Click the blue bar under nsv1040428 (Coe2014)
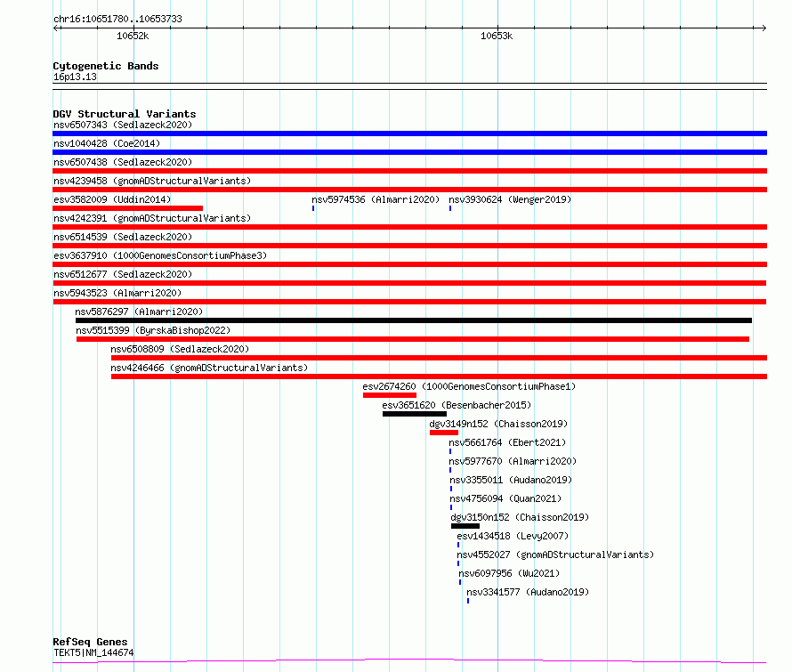The image size is (792, 672). [409, 152]
